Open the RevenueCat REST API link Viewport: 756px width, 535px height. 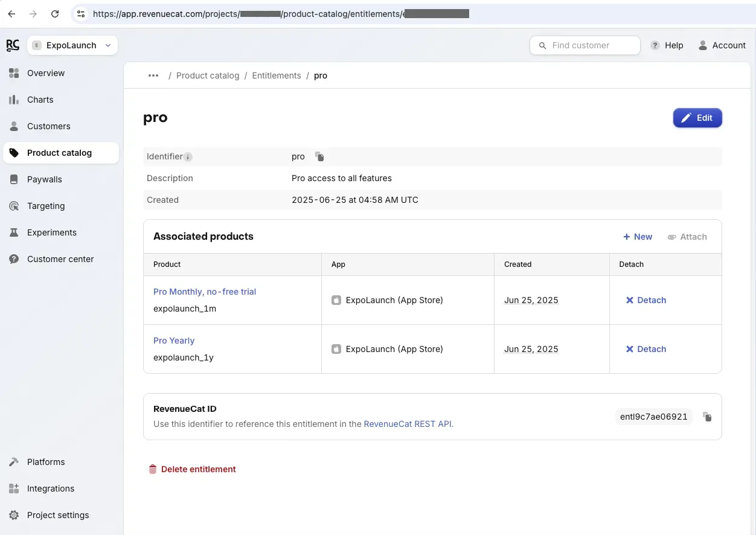(x=408, y=424)
